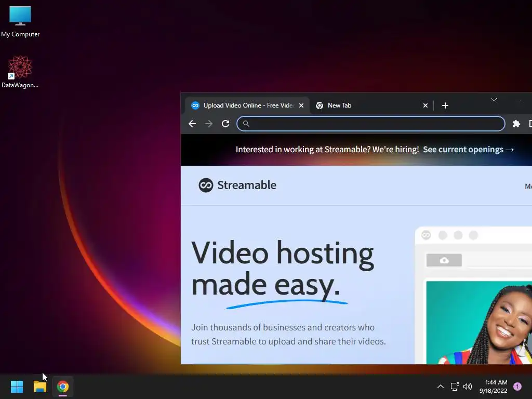The height and width of the screenshot is (399, 532).
Task: Click the Chrome icon in taskbar
Action: tap(63, 387)
